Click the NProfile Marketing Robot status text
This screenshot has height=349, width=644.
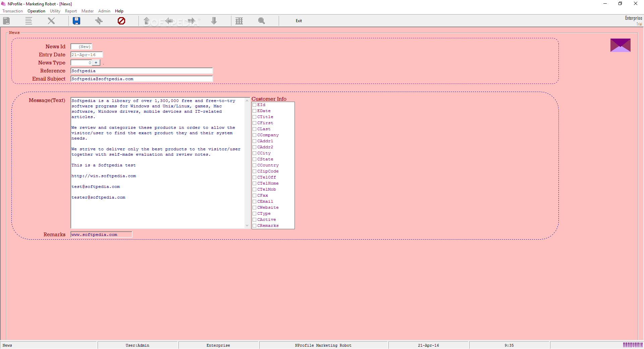click(x=323, y=345)
